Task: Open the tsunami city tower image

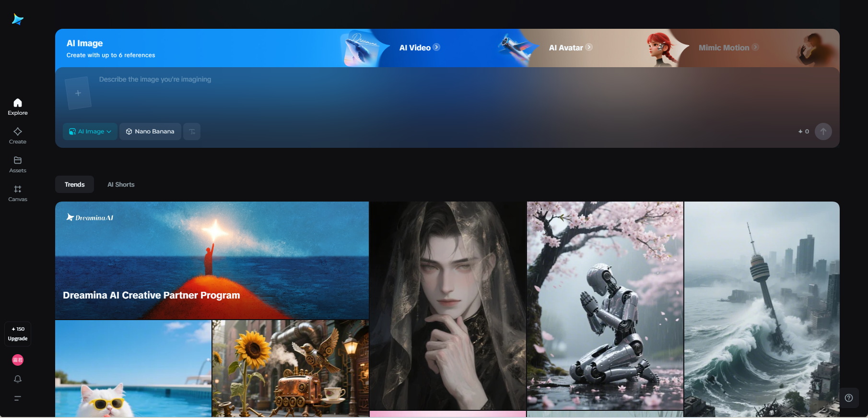Action: click(762, 309)
